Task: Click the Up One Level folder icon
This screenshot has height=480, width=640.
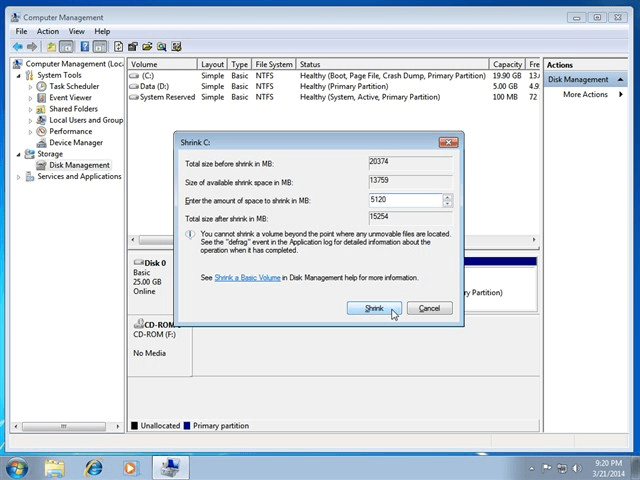Action: click(51, 47)
